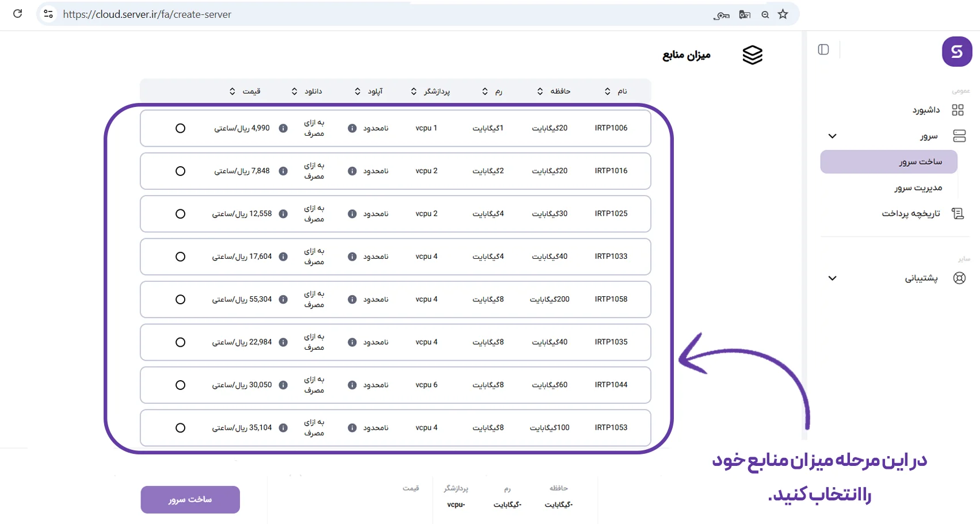980x524 pixels.
Task: Open the password key icon in address bar
Action: point(721,15)
